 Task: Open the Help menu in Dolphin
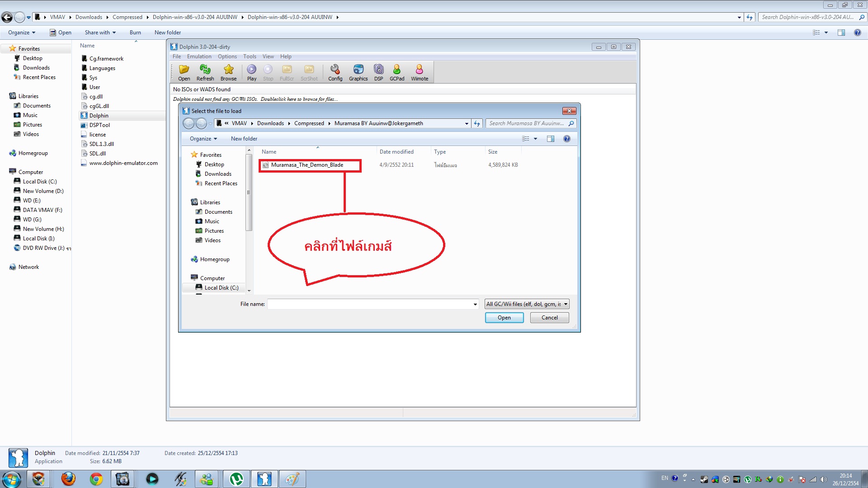click(x=286, y=56)
